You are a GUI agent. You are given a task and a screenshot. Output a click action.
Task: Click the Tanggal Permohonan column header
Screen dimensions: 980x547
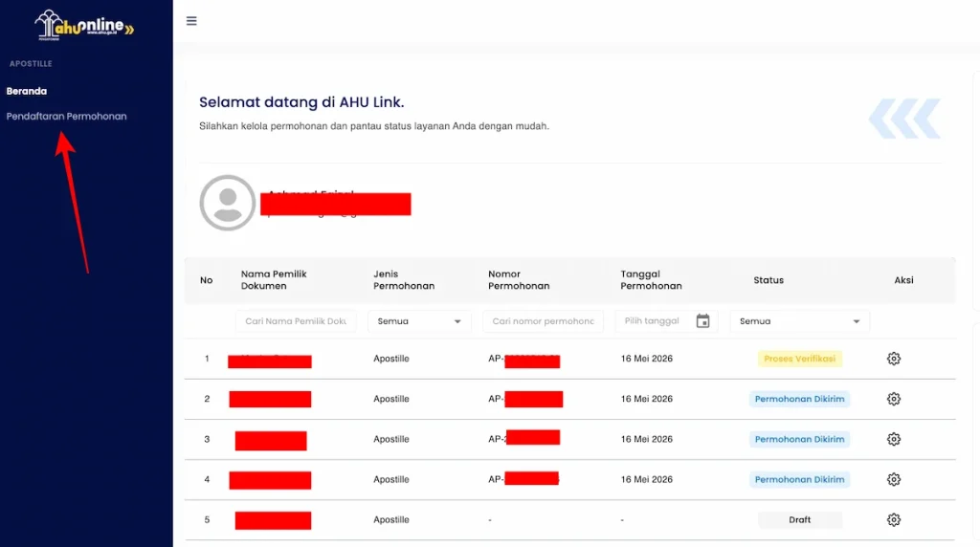(x=651, y=280)
